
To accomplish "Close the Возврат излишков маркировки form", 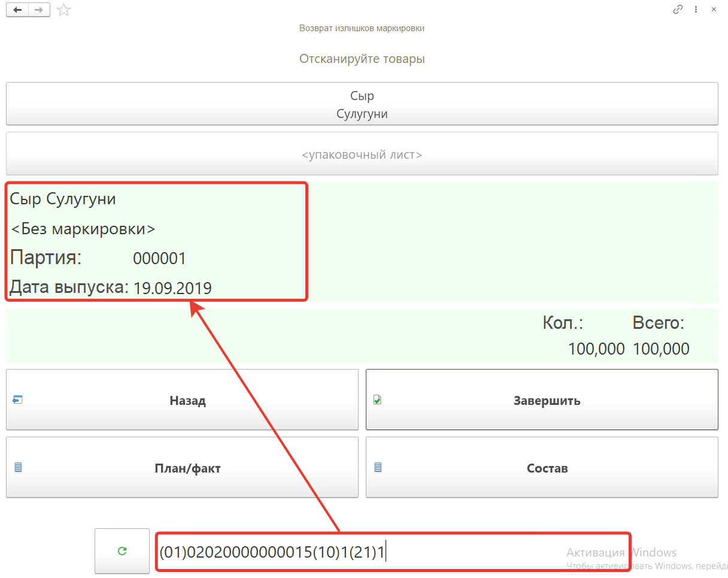I will pos(714,10).
